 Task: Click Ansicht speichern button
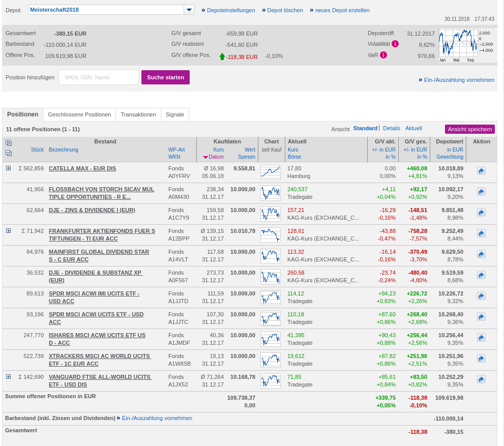469,129
